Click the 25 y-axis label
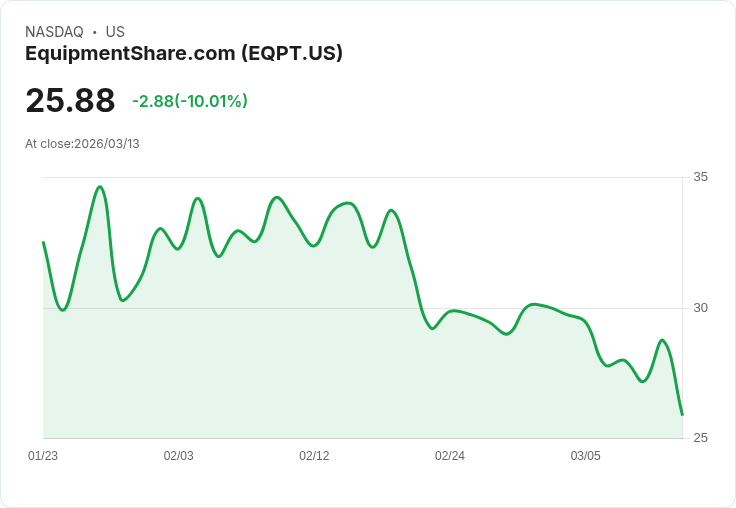 (700, 438)
